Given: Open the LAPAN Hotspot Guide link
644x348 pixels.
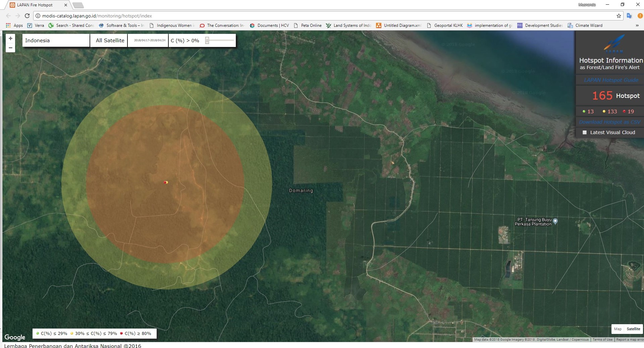Looking at the screenshot, I should point(611,80).
